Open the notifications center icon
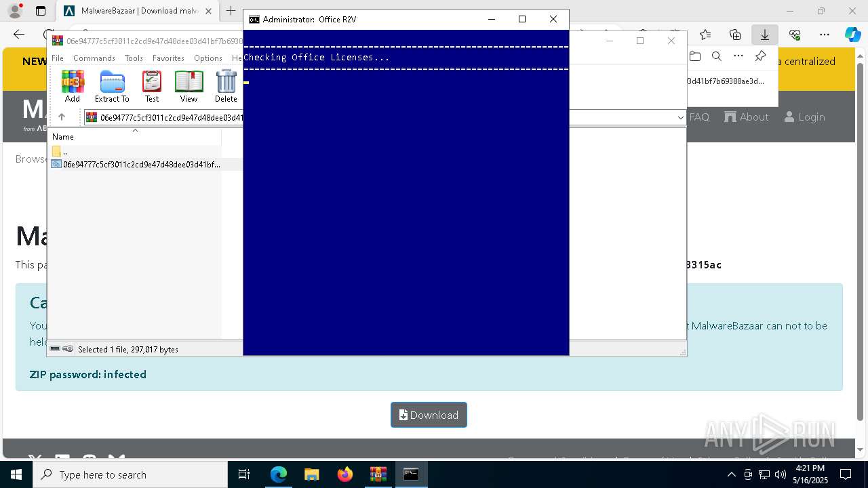The height and width of the screenshot is (488, 868). click(x=846, y=474)
